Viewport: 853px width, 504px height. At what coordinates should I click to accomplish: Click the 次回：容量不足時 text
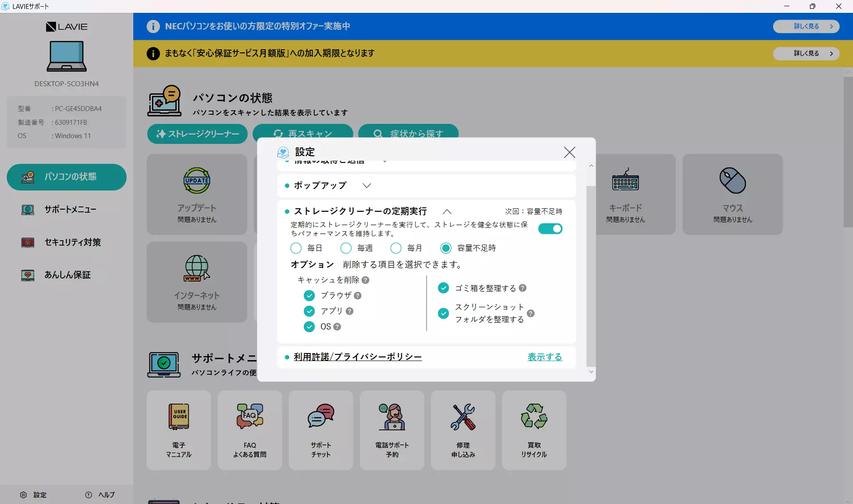click(534, 211)
